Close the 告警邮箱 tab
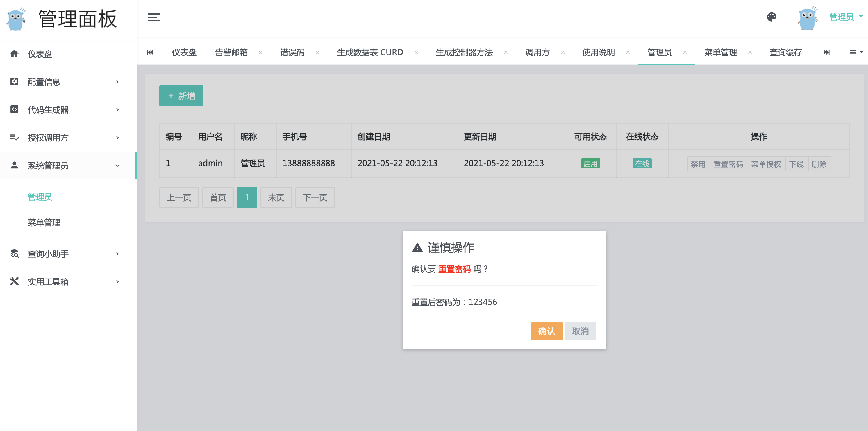 coord(260,52)
